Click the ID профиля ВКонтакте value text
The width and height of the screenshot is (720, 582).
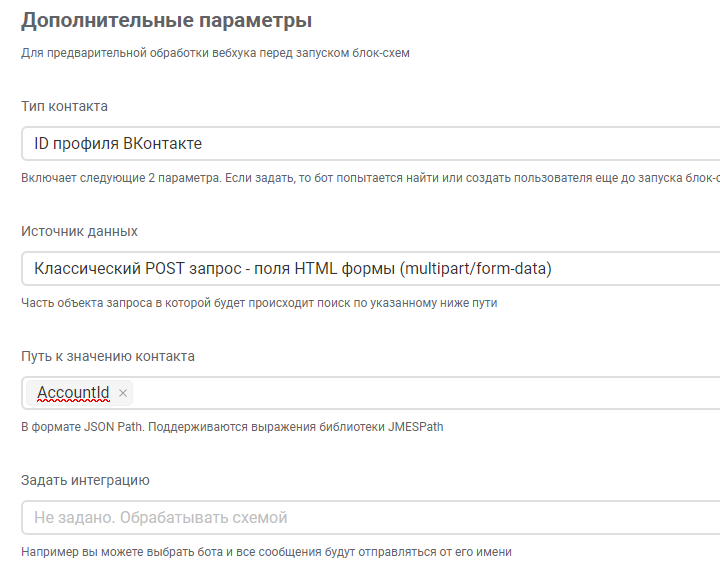tap(118, 144)
